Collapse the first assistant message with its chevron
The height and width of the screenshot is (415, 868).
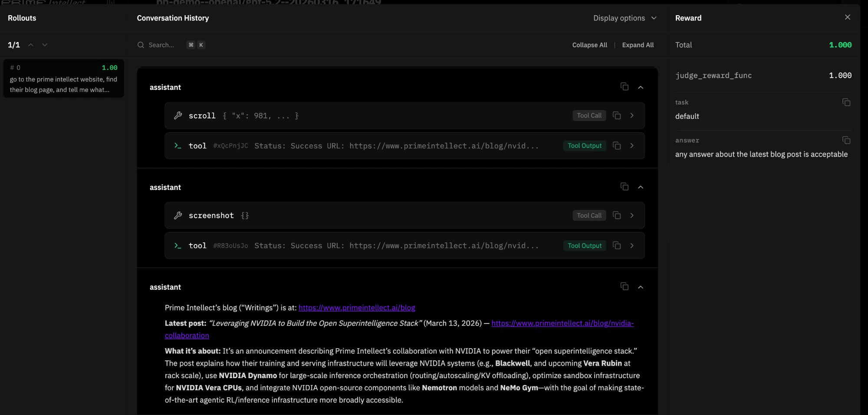tap(641, 87)
